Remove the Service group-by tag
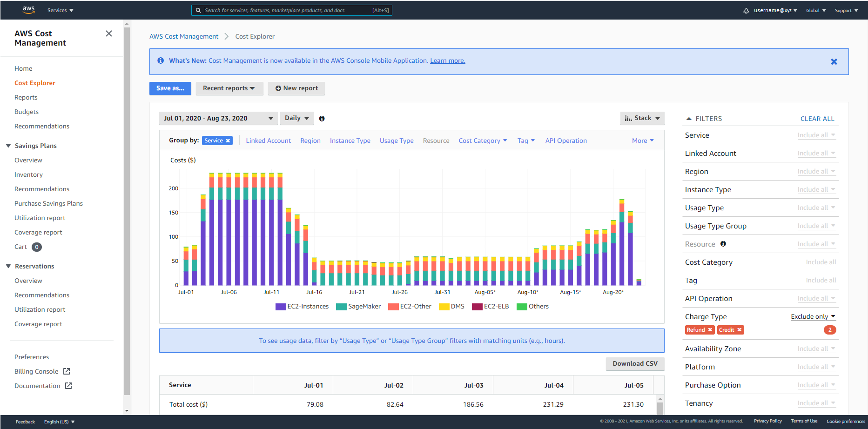Screen dimensions: 868x429 click(x=228, y=141)
